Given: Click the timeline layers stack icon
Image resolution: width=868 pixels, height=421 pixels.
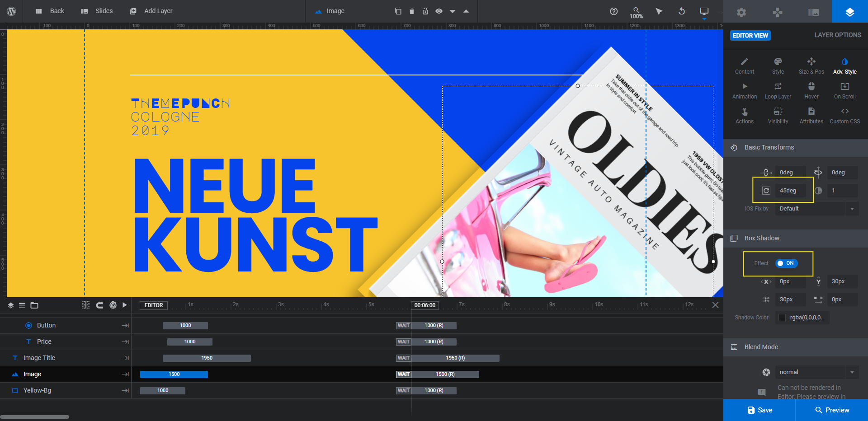Looking at the screenshot, I should 11,305.
